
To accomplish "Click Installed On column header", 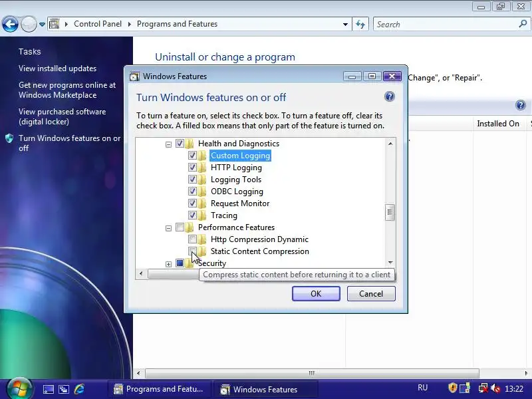I will click(498, 124).
